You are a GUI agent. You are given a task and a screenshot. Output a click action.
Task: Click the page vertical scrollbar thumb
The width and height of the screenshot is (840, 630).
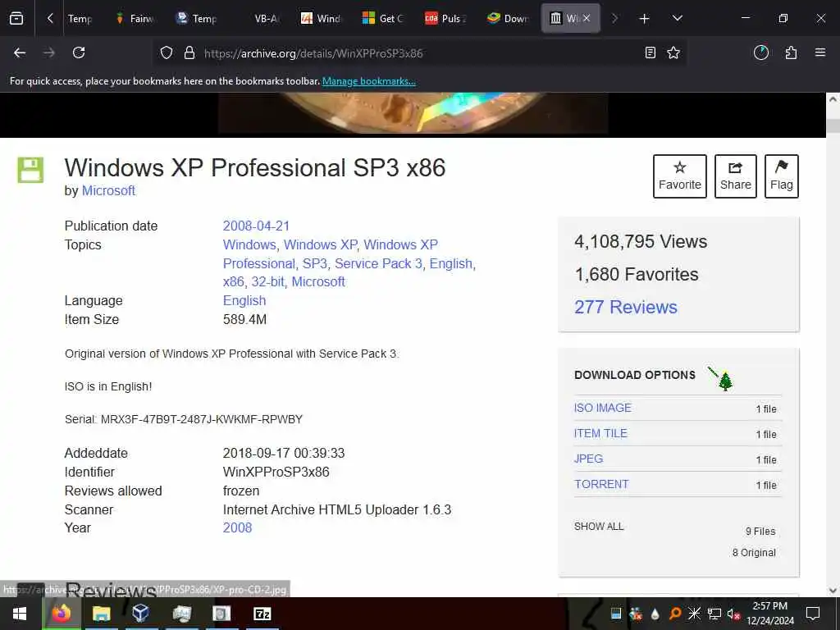[833, 126]
